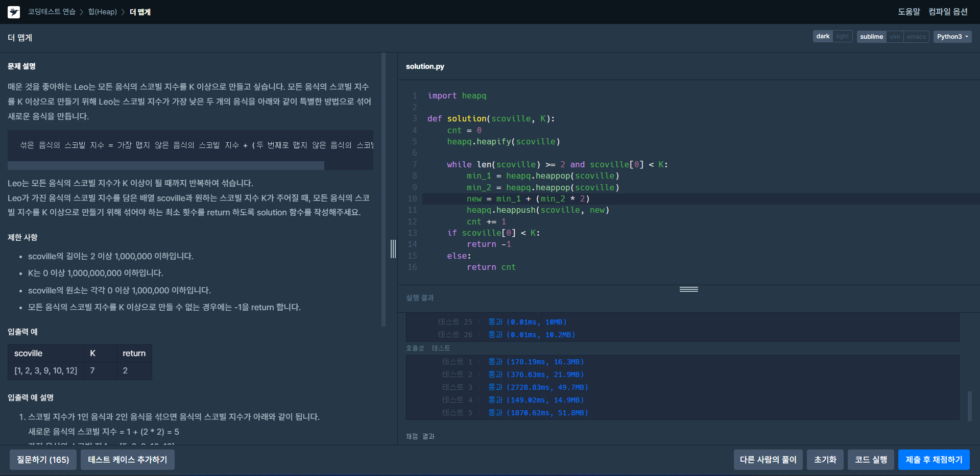Select emacs editor keymap

(x=916, y=36)
